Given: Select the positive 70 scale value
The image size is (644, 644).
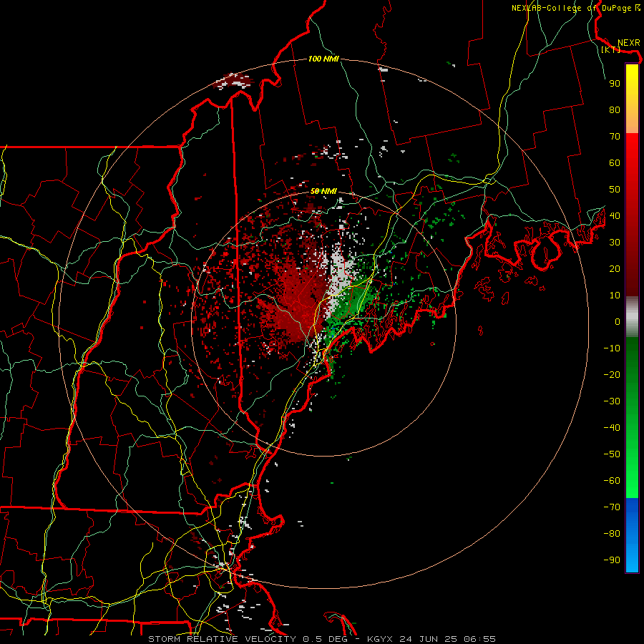Looking at the screenshot, I should 615,137.
